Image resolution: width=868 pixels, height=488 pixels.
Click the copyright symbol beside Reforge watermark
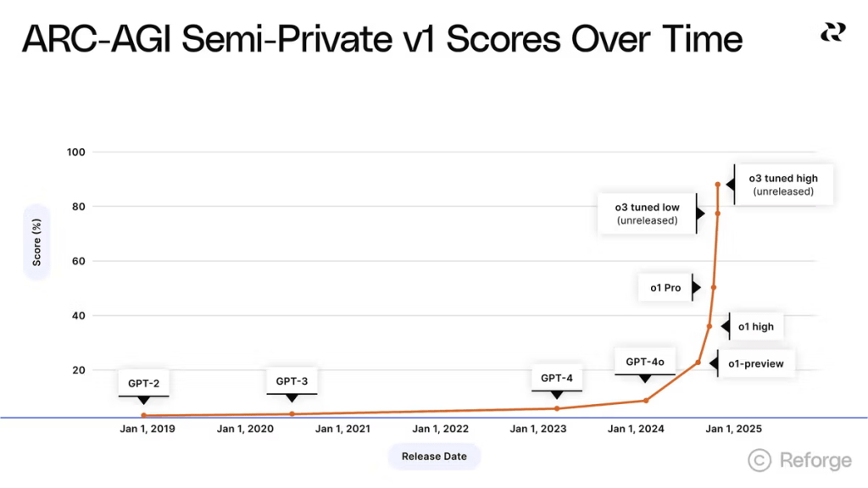[x=759, y=460]
